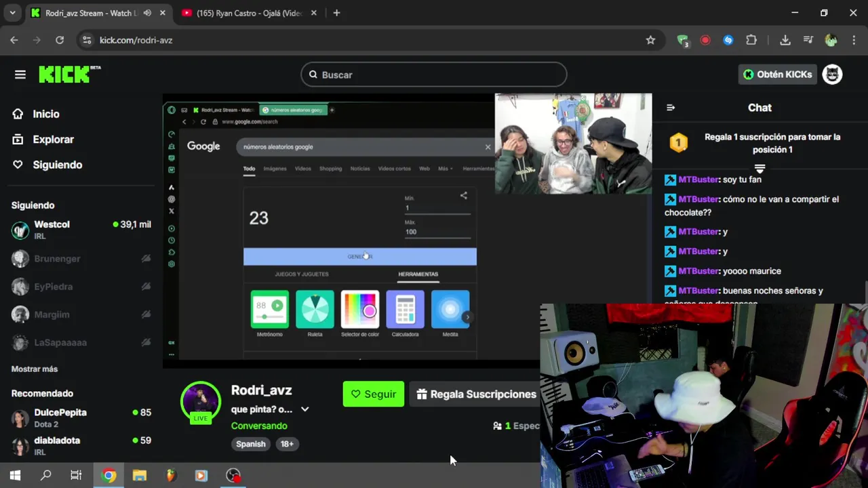Click the Kick Buscar search field

pyautogui.click(x=434, y=75)
